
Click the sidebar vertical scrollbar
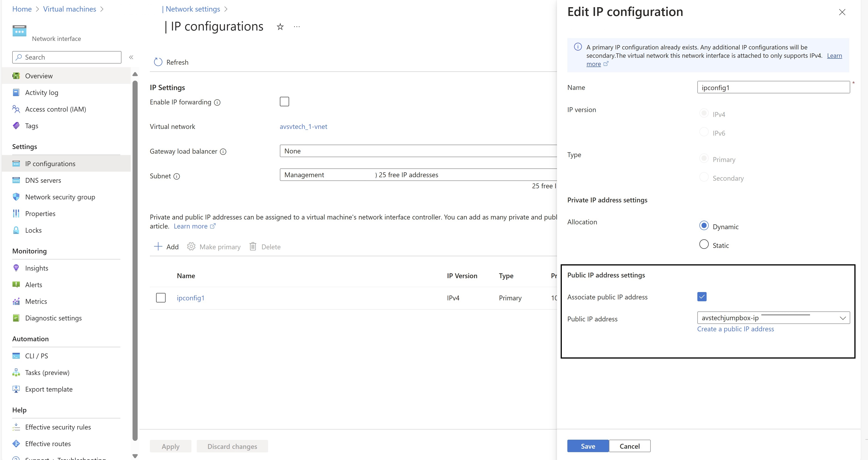pos(135,260)
